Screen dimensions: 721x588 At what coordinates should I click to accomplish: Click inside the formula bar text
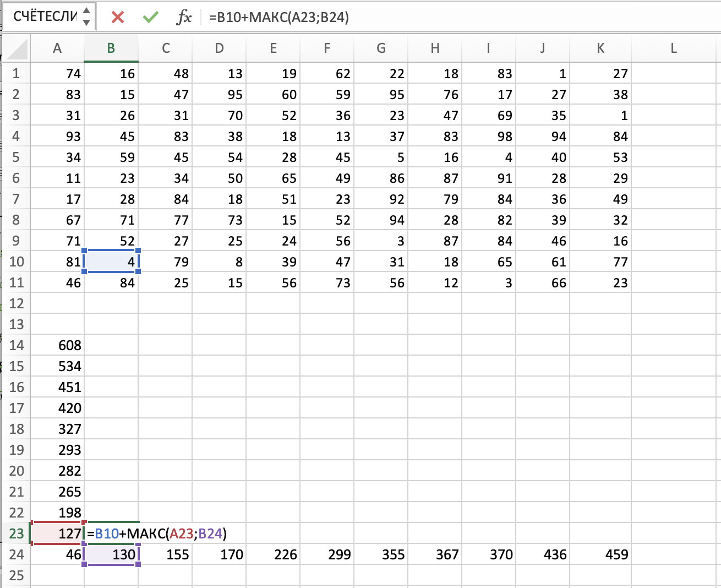[385, 17]
